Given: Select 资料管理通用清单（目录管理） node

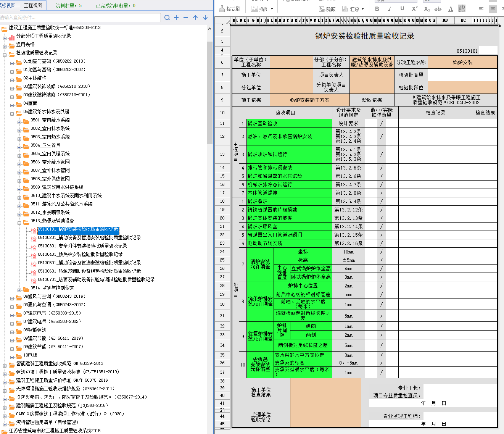Looking at the screenshot, I should click(x=47, y=423).
